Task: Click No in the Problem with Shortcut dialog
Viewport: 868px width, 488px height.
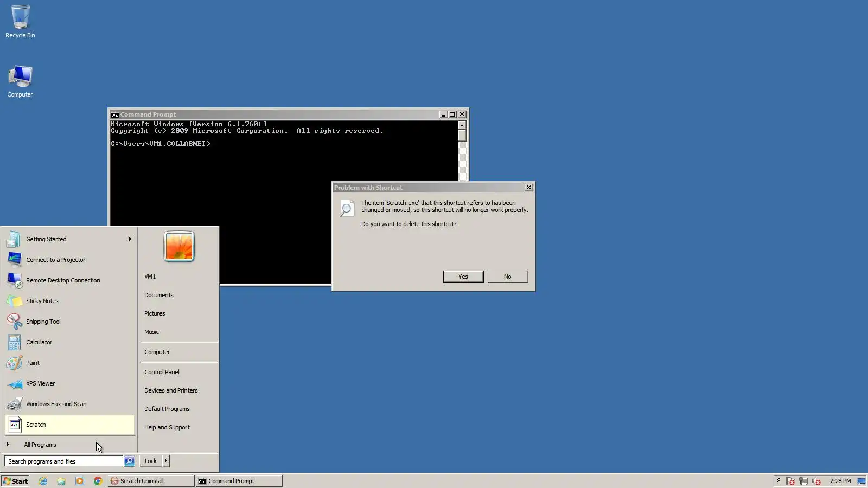Action: (508, 277)
